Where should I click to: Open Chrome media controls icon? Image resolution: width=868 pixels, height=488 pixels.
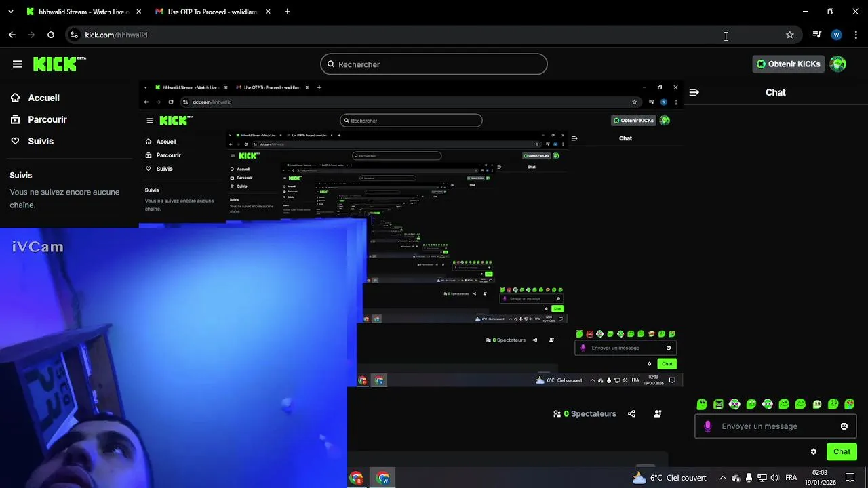(817, 35)
